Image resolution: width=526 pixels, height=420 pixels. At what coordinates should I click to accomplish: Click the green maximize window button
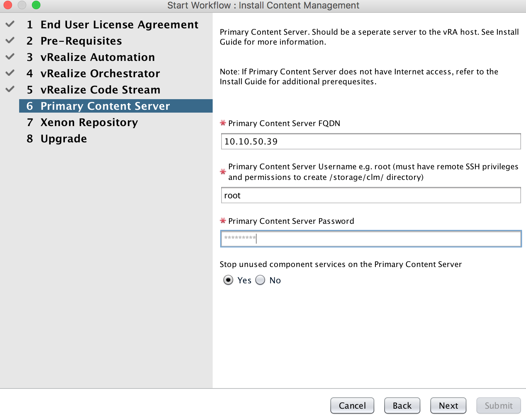[36, 5]
